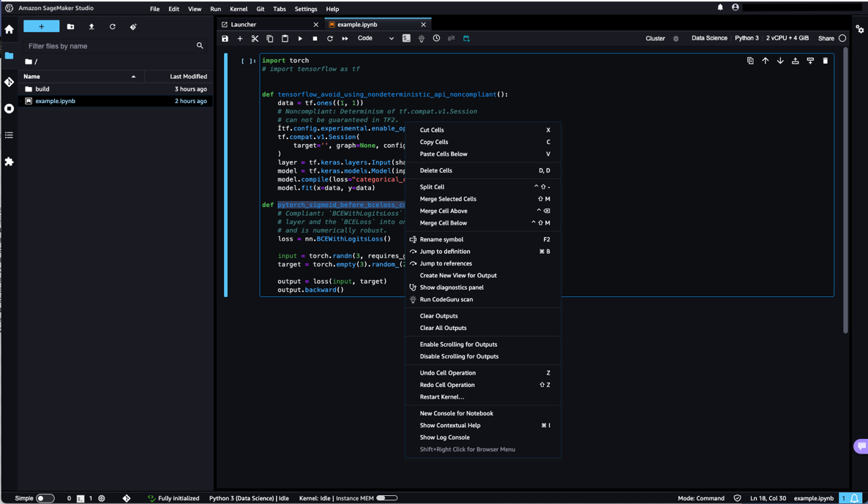Click the cut cell scissors icon
868x504 pixels.
point(255,39)
